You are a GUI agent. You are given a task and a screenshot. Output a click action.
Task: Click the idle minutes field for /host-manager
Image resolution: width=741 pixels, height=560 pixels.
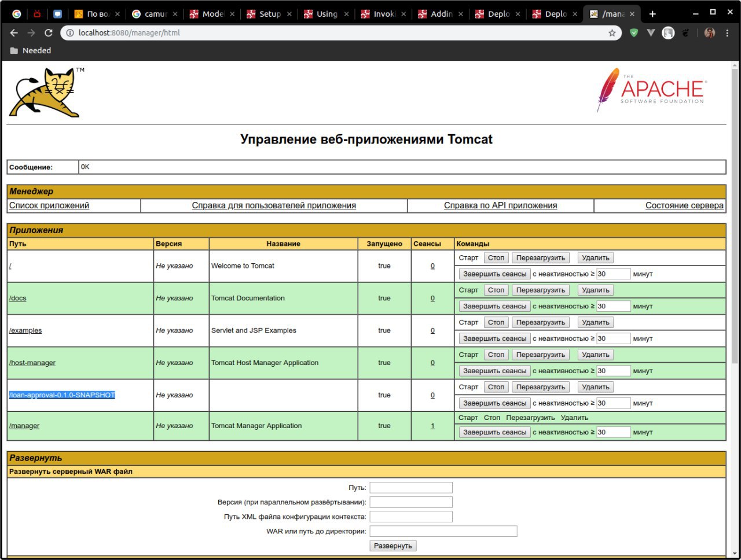[x=613, y=371]
